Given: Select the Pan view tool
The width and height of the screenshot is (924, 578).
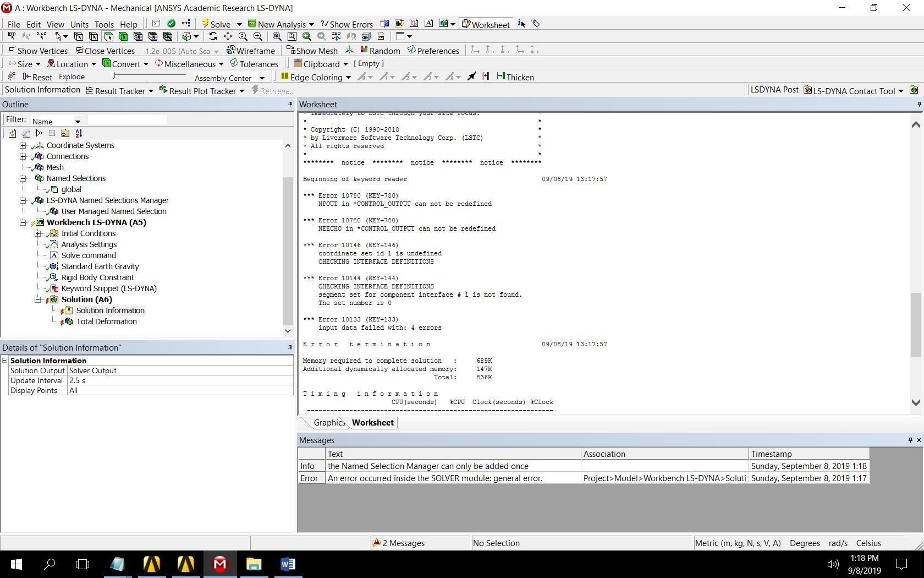Looking at the screenshot, I should 228,36.
